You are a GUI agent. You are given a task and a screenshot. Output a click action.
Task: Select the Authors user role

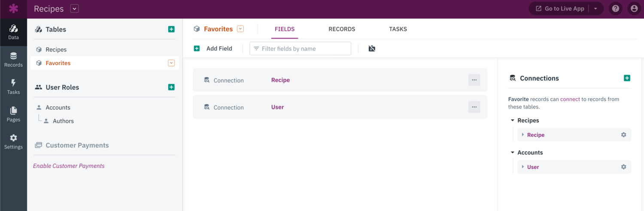[63, 121]
